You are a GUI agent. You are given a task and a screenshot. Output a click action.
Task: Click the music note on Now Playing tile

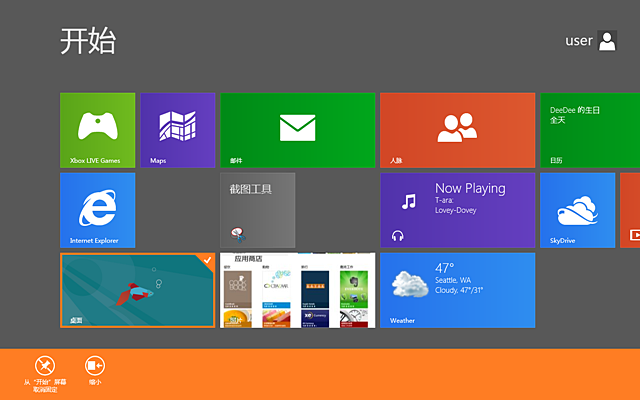(x=409, y=201)
